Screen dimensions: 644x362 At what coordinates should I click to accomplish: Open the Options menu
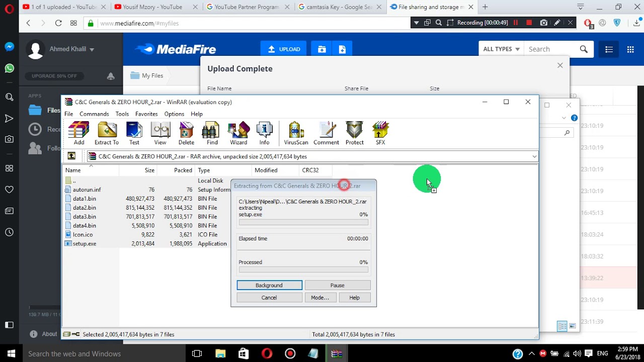(x=174, y=114)
